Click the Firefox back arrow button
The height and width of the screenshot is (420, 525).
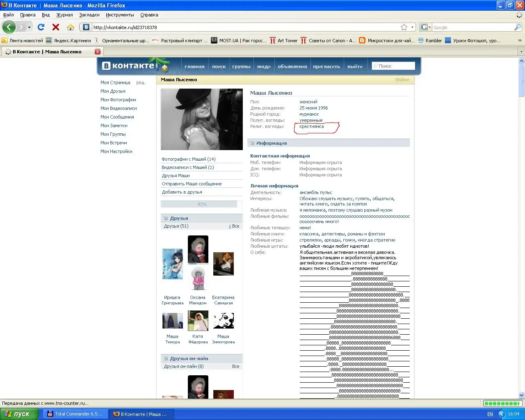coord(9,27)
